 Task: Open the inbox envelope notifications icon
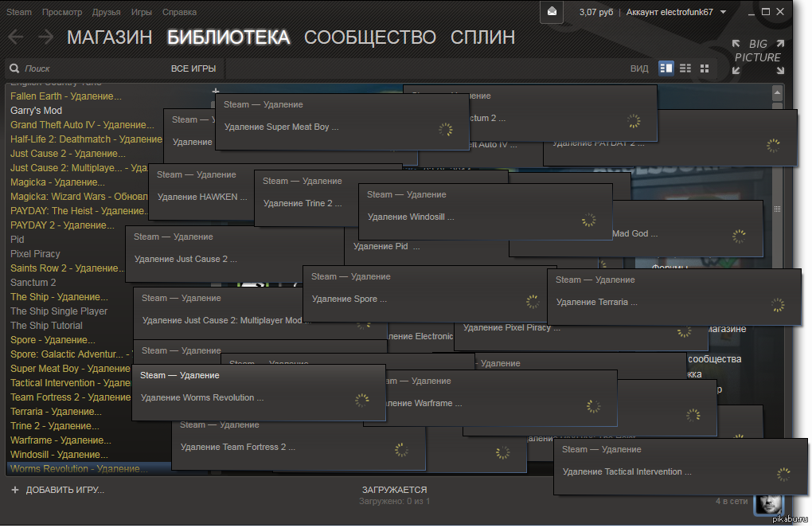point(551,12)
